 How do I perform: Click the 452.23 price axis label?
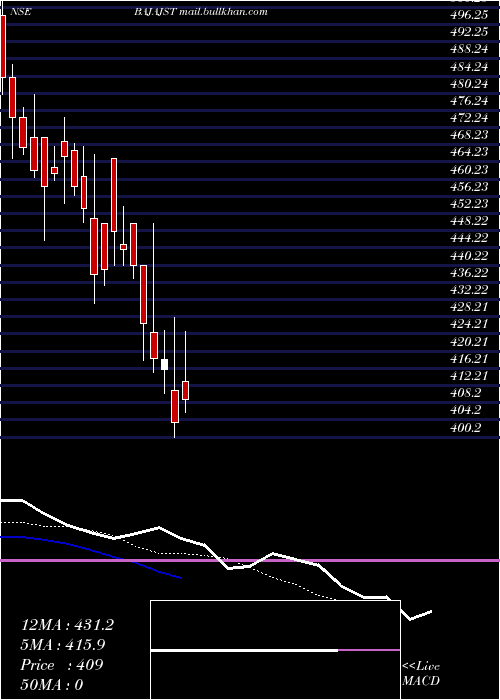click(x=469, y=204)
